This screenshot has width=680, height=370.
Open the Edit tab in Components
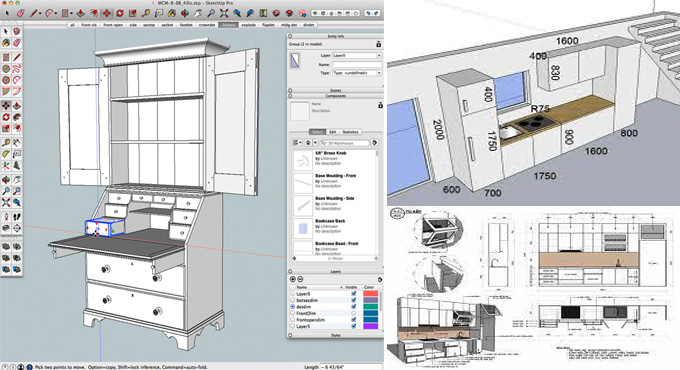(333, 132)
